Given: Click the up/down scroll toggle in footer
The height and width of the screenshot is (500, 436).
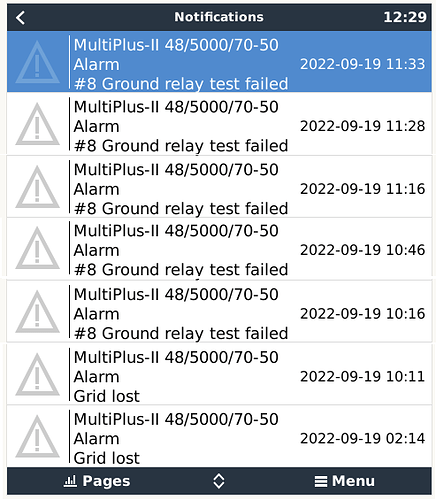Looking at the screenshot, I should click(x=219, y=481).
